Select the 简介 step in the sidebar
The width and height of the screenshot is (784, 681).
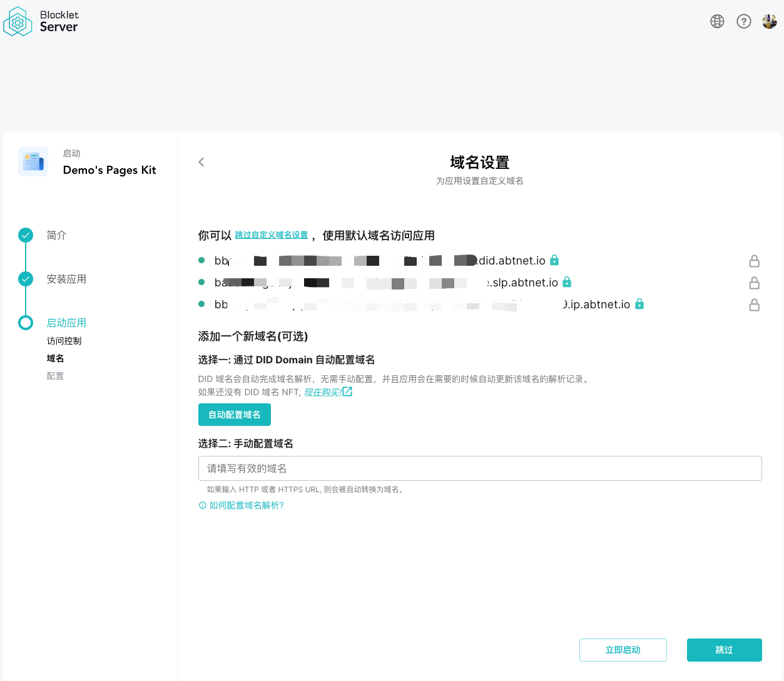click(x=56, y=235)
